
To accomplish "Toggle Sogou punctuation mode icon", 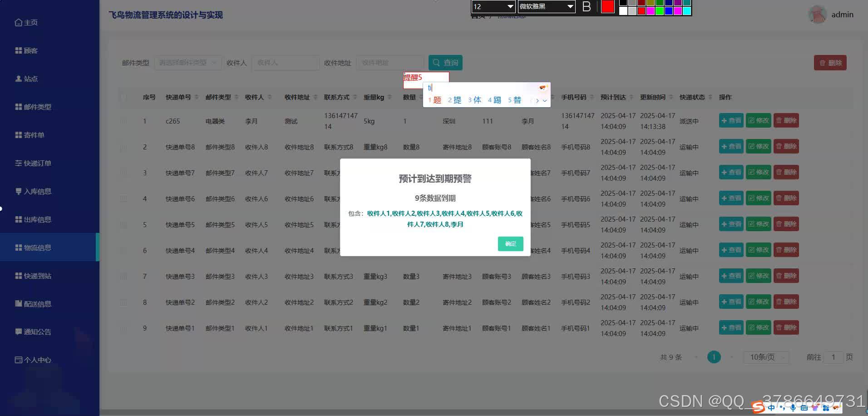I will pyautogui.click(x=782, y=408).
